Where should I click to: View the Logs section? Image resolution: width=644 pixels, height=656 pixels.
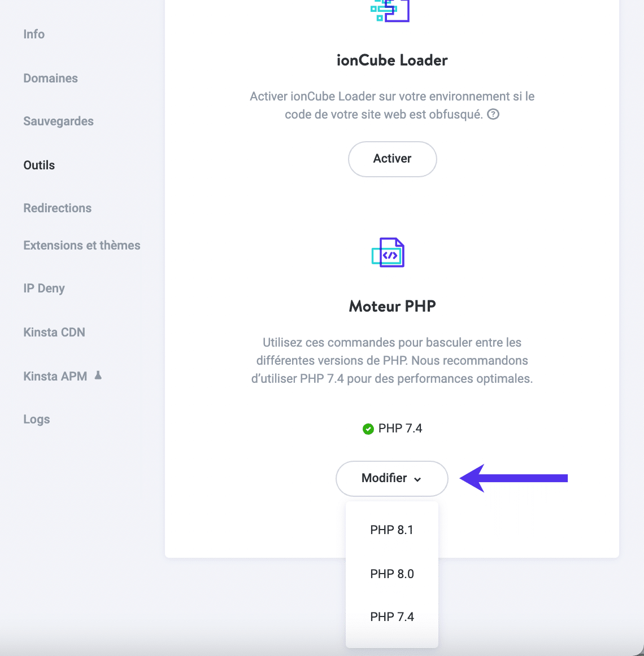coord(36,419)
